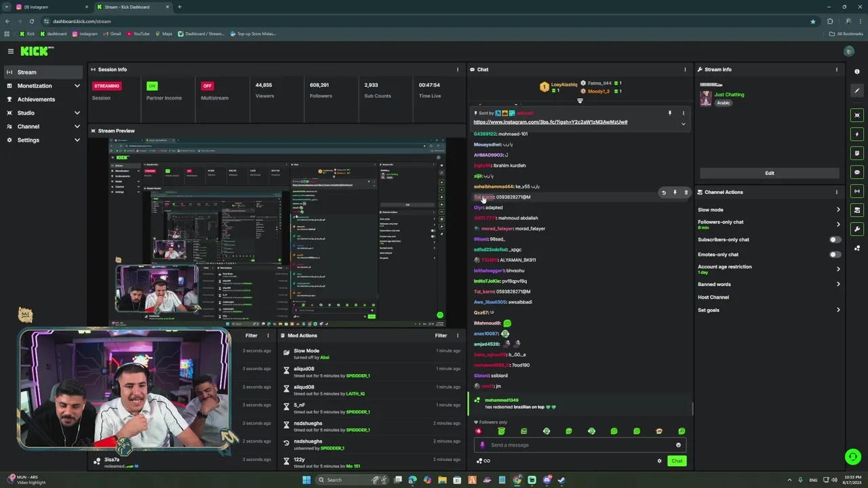868x488 pixels.
Task: Click the Kick logo
Action: (x=36, y=51)
